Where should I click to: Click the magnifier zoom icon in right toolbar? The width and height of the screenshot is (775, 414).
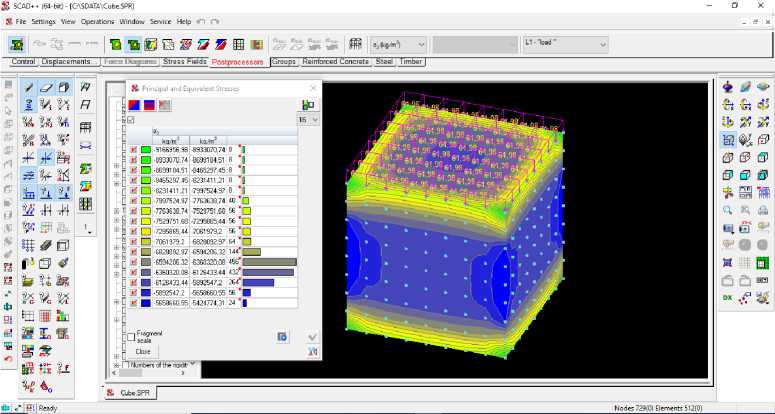click(728, 210)
